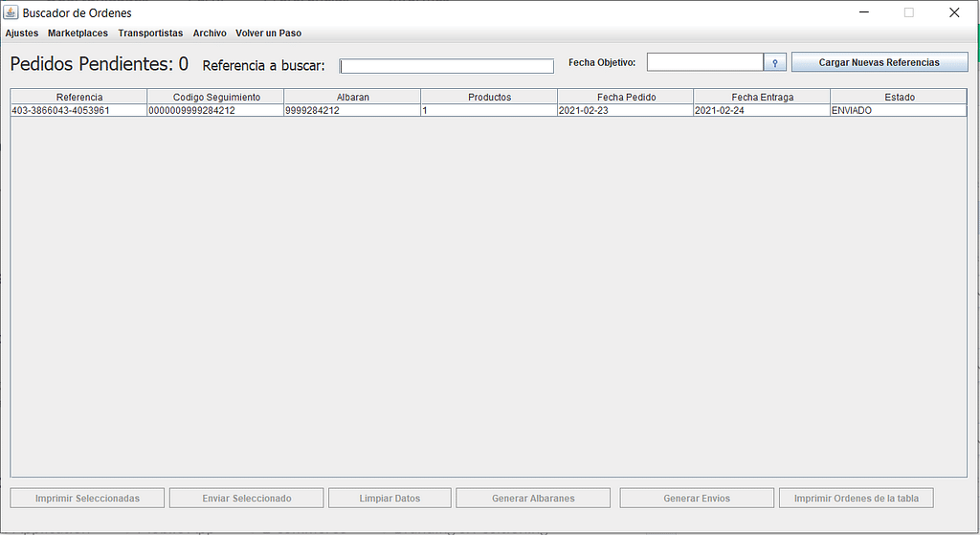Click Volver un Paso menu item
The image size is (980, 535).
click(x=268, y=33)
